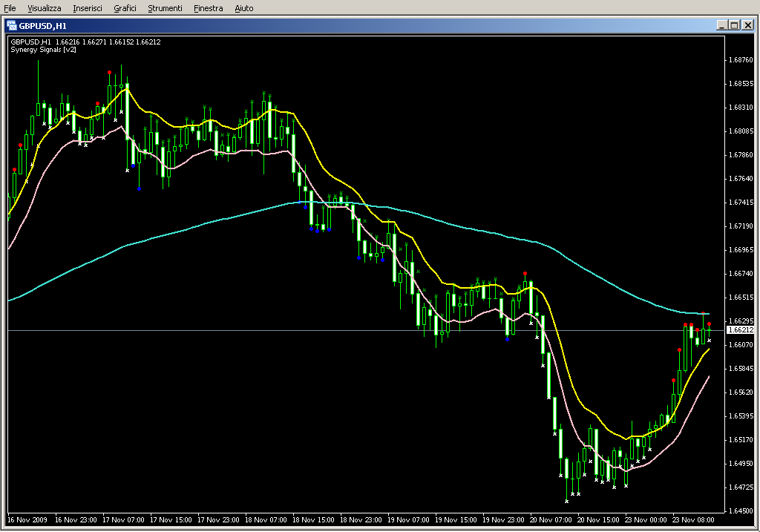This screenshot has height=532, width=760.
Task: Click the GBPUSD,H1 chart window icon
Action: 12,26
